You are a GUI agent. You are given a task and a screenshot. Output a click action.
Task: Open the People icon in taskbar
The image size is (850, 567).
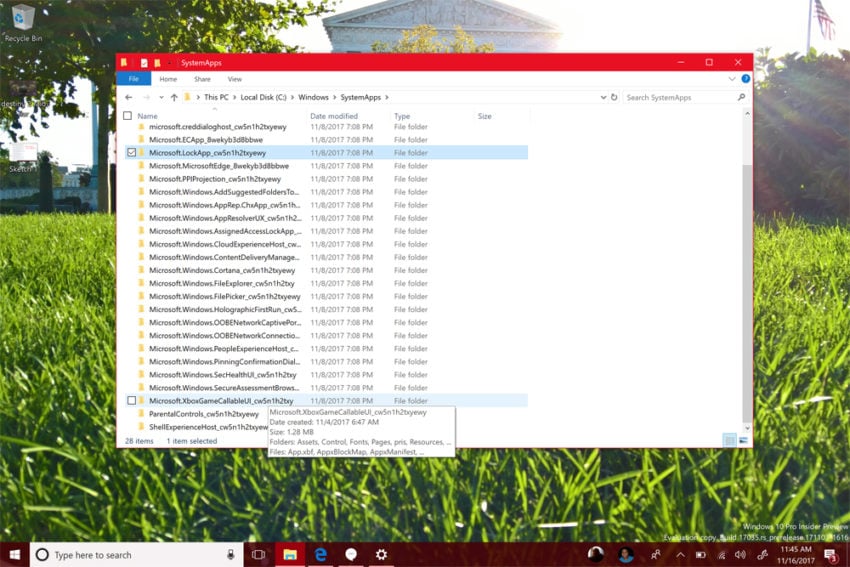[656, 555]
